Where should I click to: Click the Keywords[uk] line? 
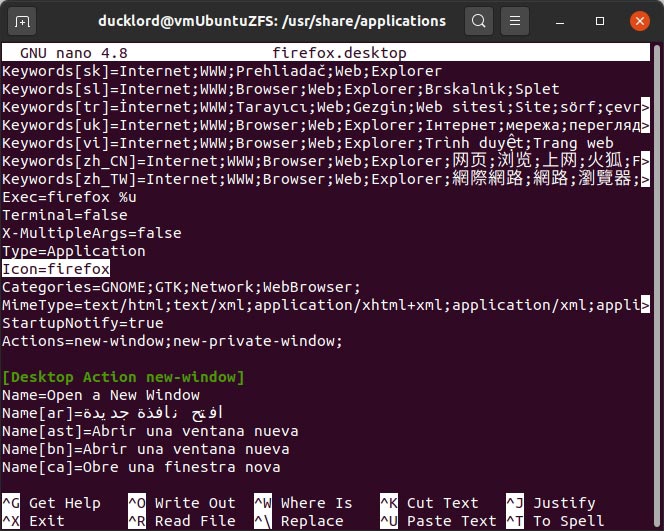(326, 125)
